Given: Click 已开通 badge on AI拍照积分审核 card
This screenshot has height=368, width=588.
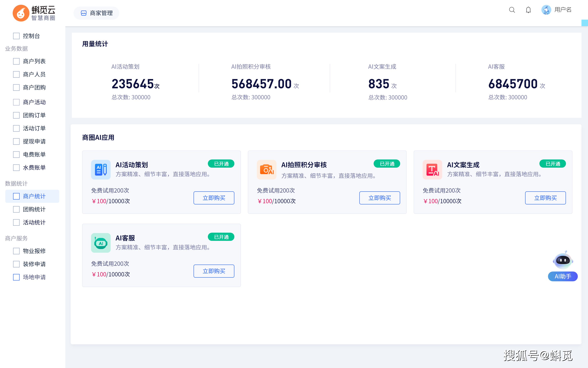Looking at the screenshot, I should pyautogui.click(x=387, y=164).
